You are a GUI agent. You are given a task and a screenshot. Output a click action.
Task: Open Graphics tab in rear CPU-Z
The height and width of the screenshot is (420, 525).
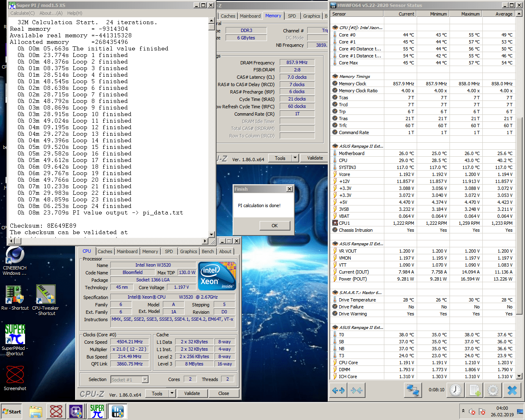point(312,16)
